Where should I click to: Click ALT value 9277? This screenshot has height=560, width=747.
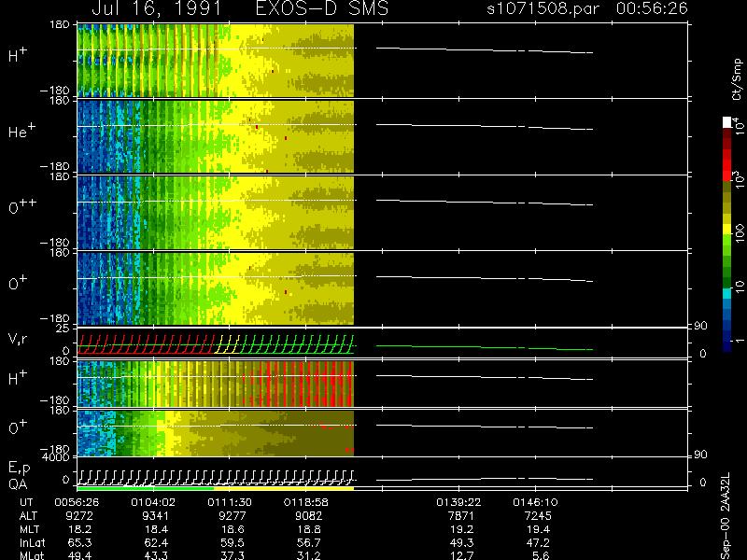[232, 516]
